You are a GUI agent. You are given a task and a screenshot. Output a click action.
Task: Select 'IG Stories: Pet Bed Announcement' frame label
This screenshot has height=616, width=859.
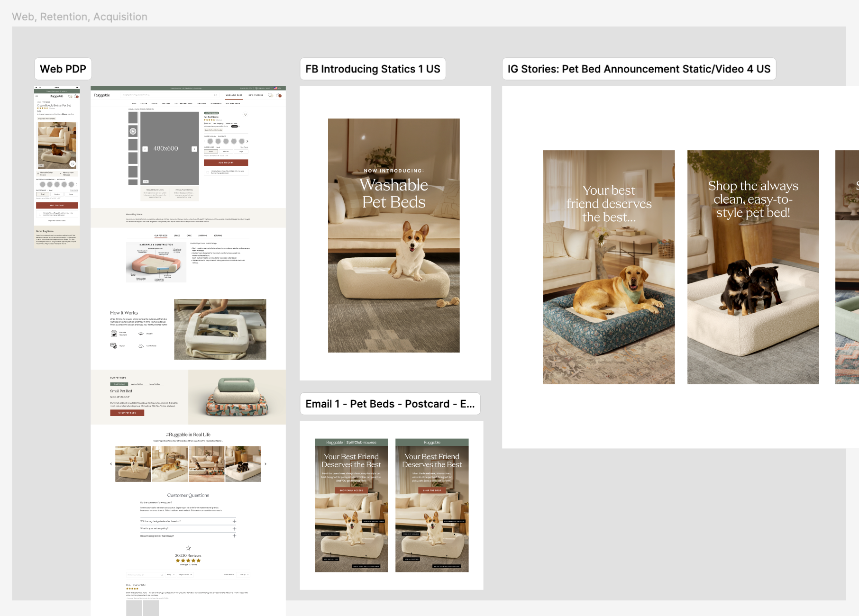pos(639,69)
